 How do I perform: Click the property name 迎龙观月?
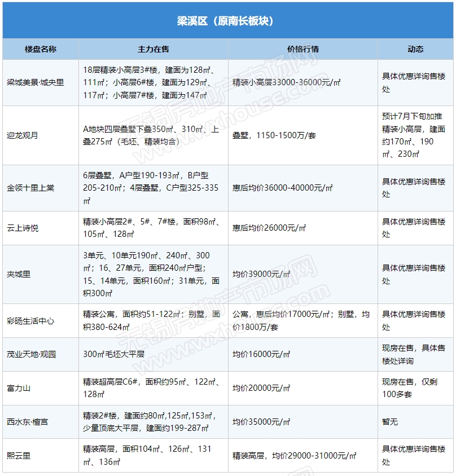tap(22, 135)
